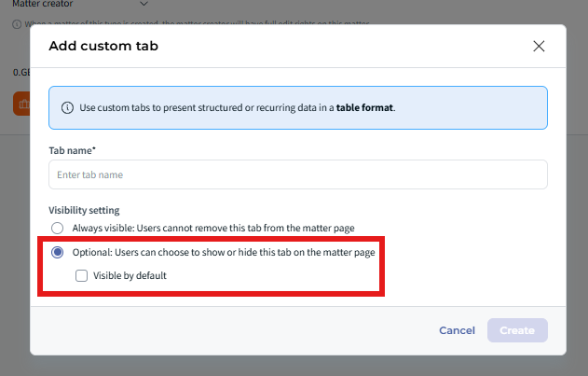The height and width of the screenshot is (376, 588).
Task: Select the Optional visibility radio button
Action: pyautogui.click(x=58, y=253)
